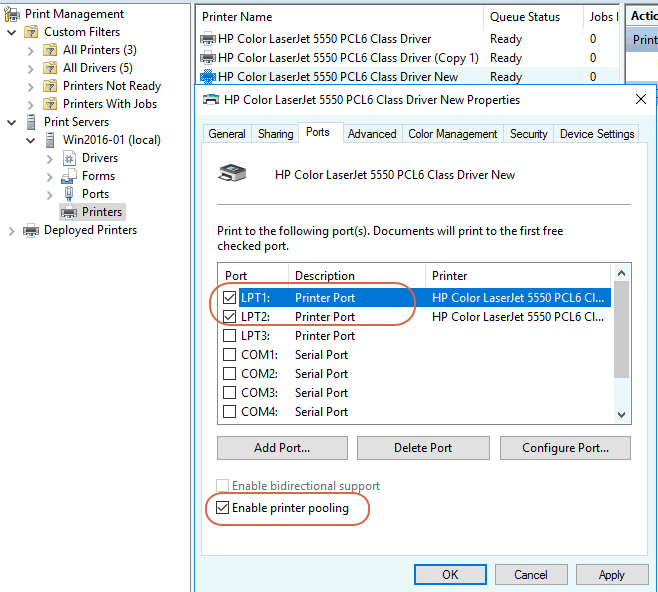Click the Properties dialog title bar printer icon
The height and width of the screenshot is (592, 658).
(x=211, y=100)
